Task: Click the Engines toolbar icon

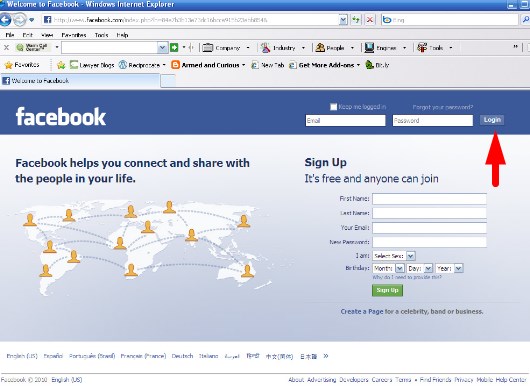Action: point(369,48)
